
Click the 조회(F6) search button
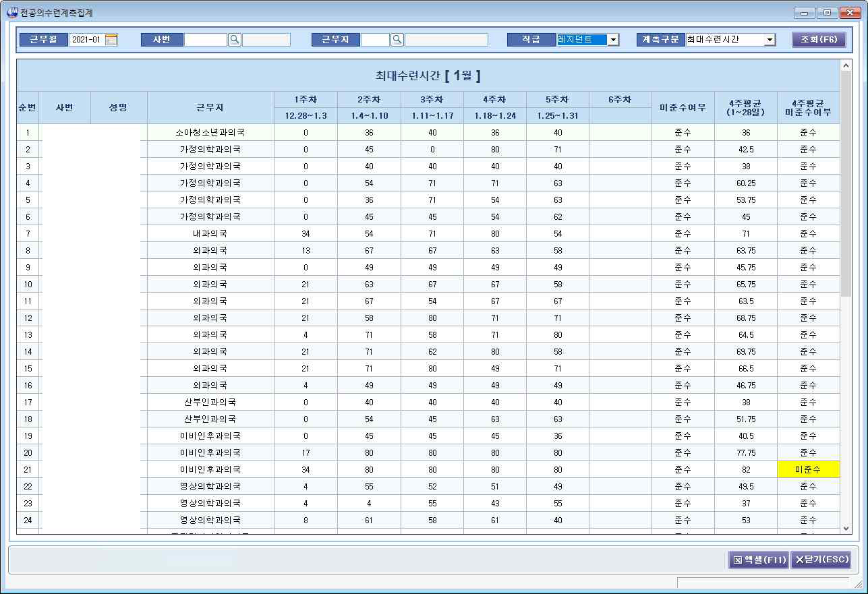tap(818, 40)
